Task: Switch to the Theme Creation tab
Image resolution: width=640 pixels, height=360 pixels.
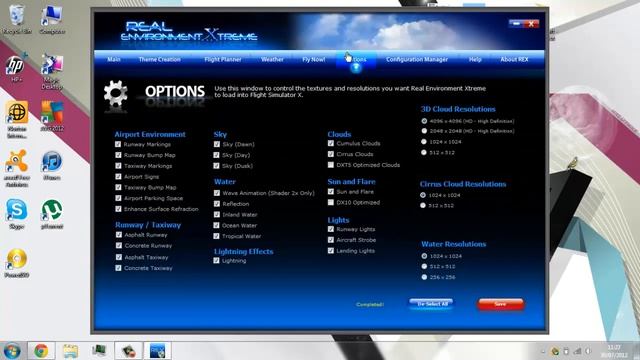Action: point(160,60)
